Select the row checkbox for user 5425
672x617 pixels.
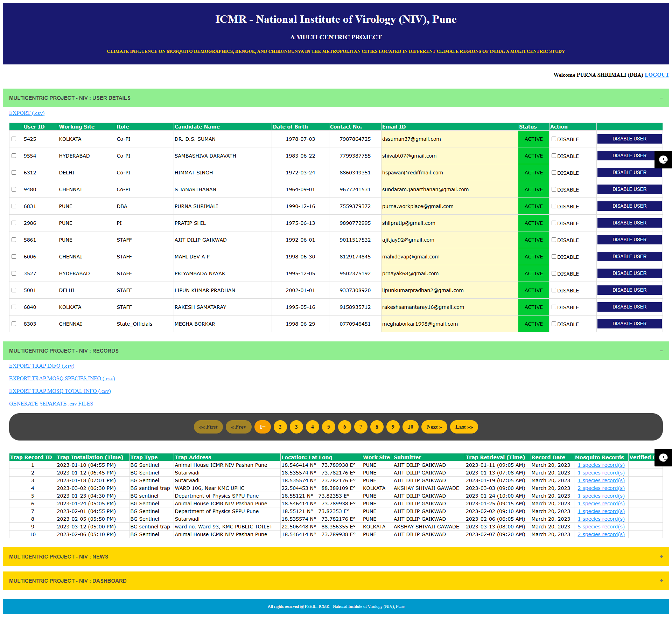(x=14, y=139)
